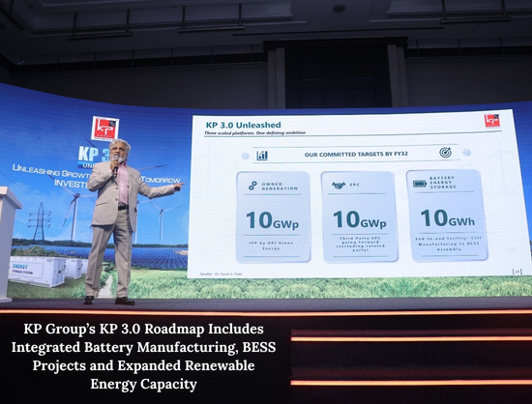Screen dimensions: 532x404
Task: Click the 'Third Party EPC going forward' description
Action: point(361,244)
